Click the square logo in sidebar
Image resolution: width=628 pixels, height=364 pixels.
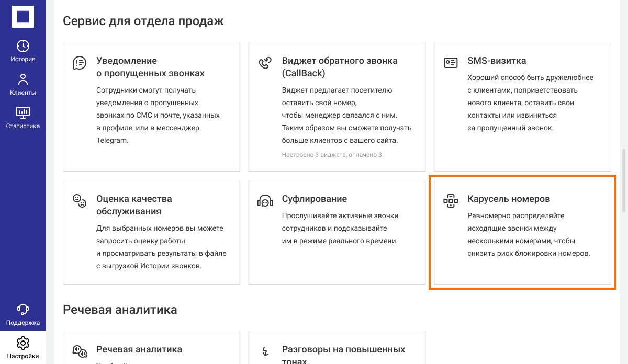click(x=23, y=17)
